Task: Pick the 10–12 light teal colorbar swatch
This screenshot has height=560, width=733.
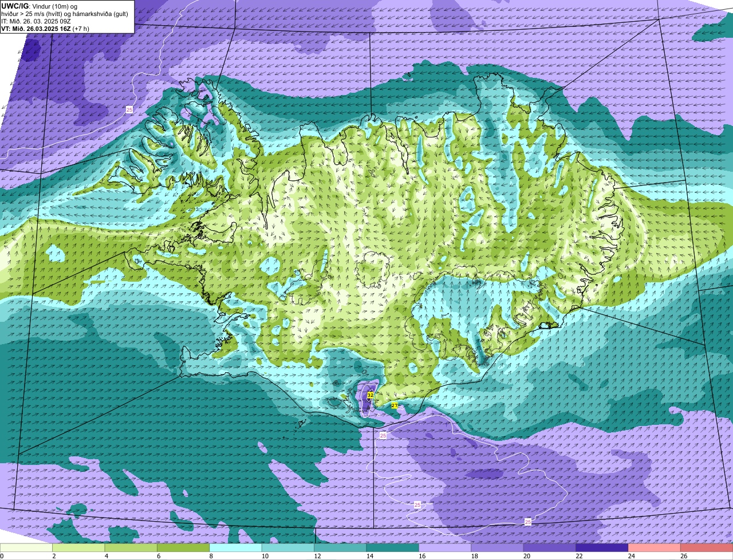Action: pos(288,548)
